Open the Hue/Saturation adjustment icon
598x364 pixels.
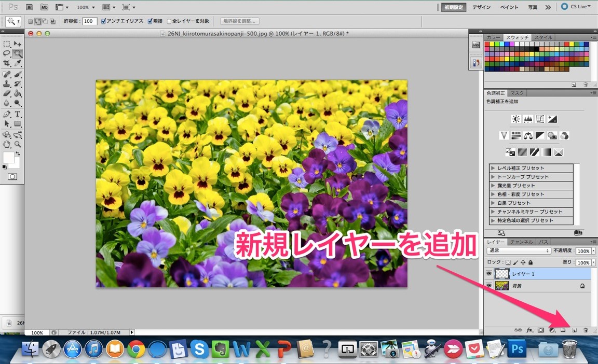point(516,135)
